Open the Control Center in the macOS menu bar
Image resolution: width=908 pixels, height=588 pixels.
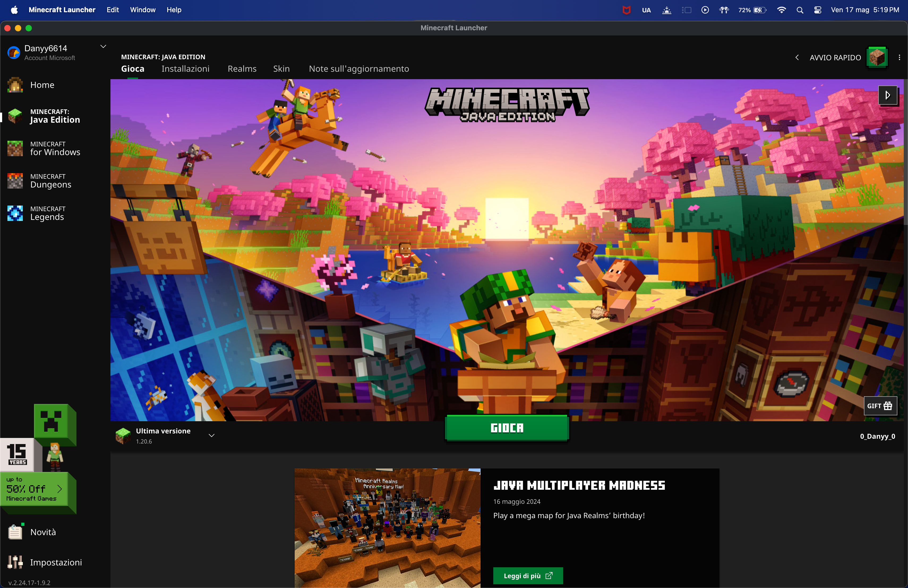coord(817,10)
